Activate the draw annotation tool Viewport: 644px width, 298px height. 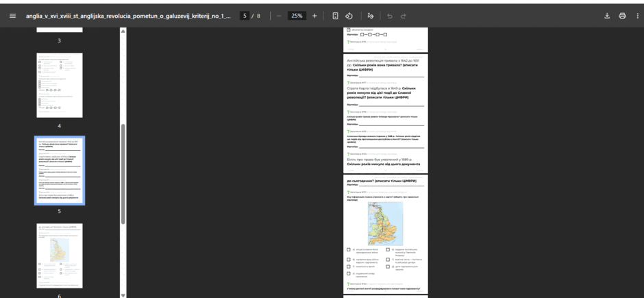[371, 16]
